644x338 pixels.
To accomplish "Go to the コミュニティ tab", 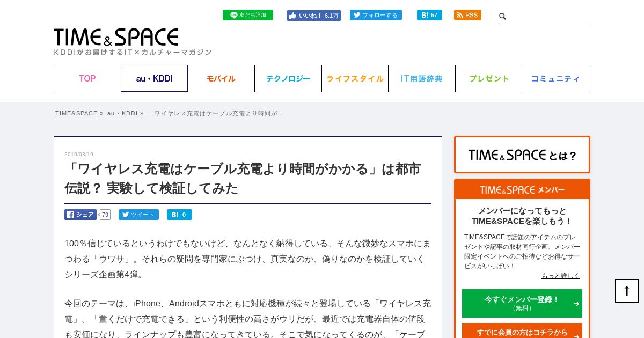I will [555, 78].
